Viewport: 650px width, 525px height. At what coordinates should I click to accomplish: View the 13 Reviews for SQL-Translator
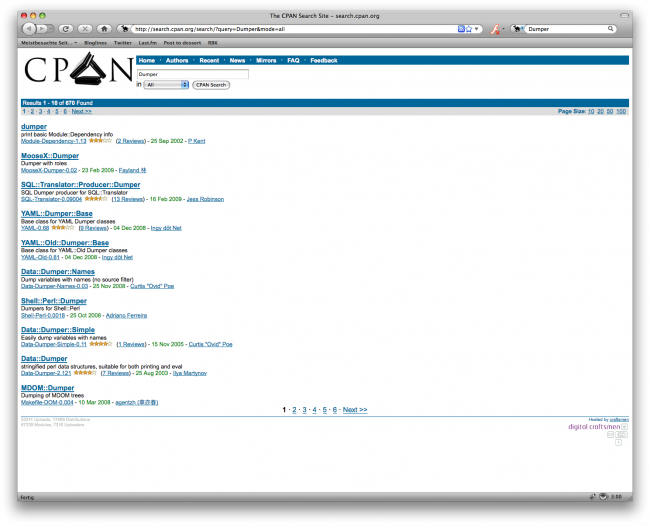pyautogui.click(x=128, y=199)
